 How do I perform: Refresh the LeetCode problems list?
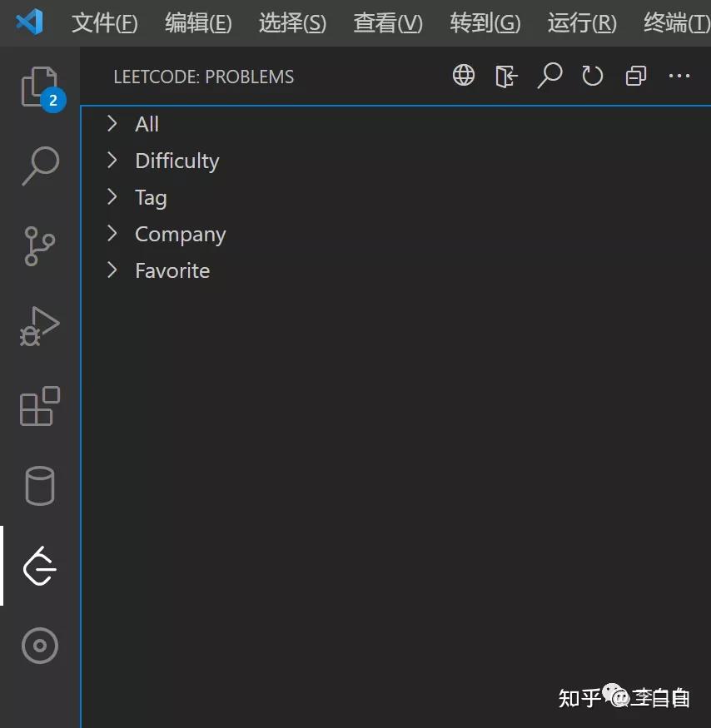pos(593,76)
